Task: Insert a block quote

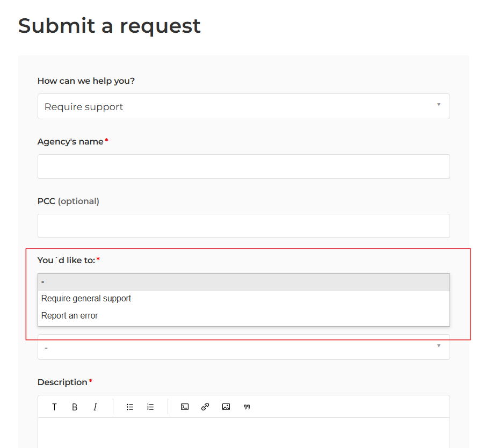Action: [x=247, y=407]
